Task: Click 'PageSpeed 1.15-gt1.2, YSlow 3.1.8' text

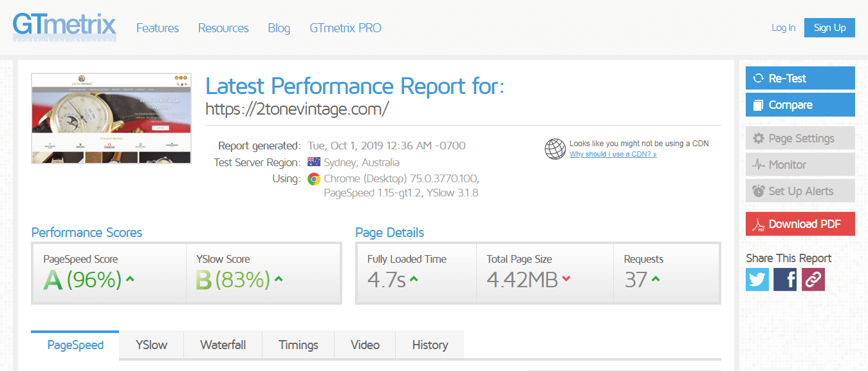Action: coord(401,193)
